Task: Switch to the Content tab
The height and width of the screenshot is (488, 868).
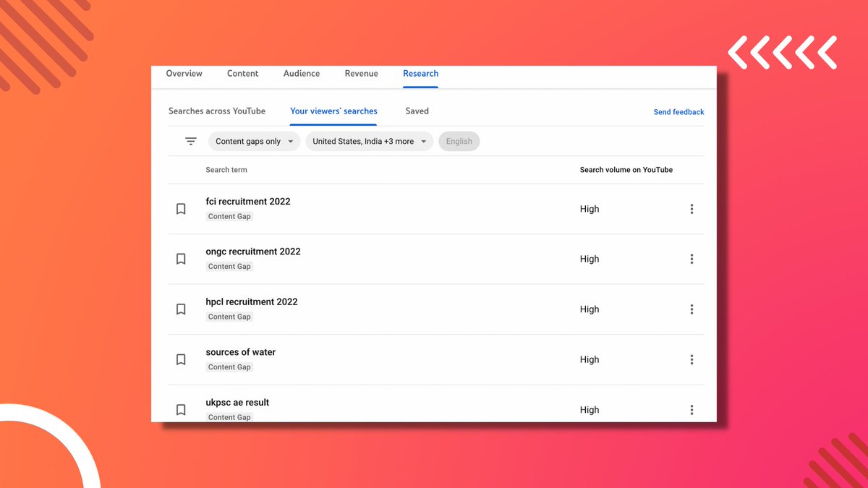Action: [x=243, y=74]
